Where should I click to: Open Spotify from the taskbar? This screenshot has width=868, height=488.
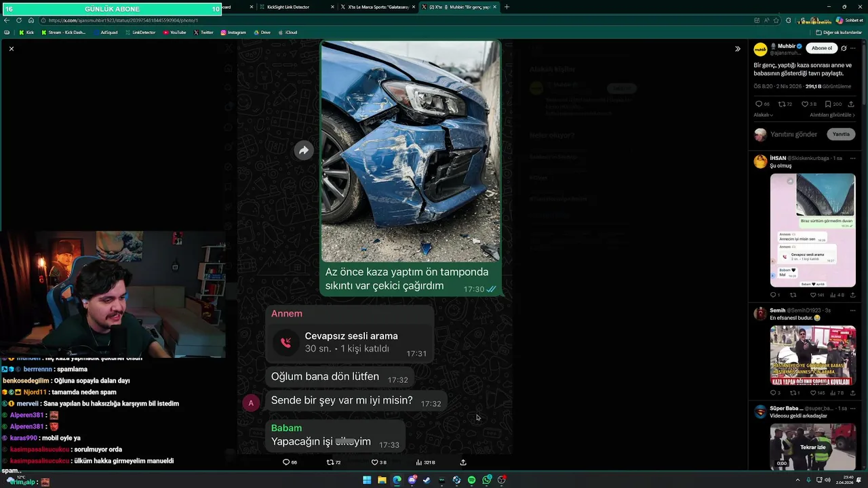(x=471, y=480)
